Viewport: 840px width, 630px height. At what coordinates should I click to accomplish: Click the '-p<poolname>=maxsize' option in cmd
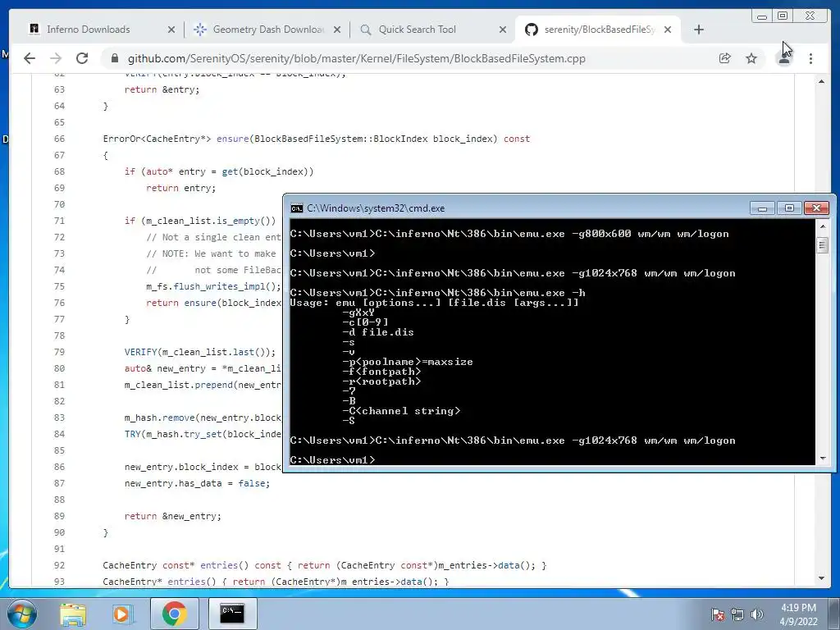pos(407,362)
